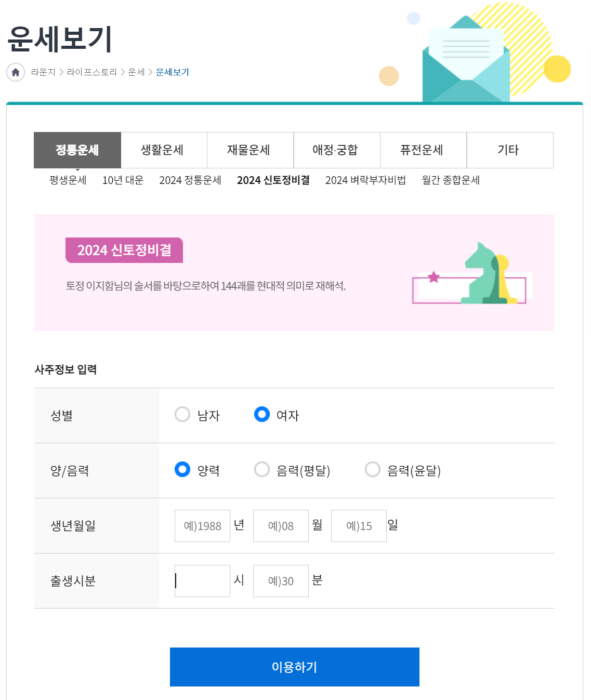Select the 애정·궁합 tab
The height and width of the screenshot is (700, 591).
[337, 150]
